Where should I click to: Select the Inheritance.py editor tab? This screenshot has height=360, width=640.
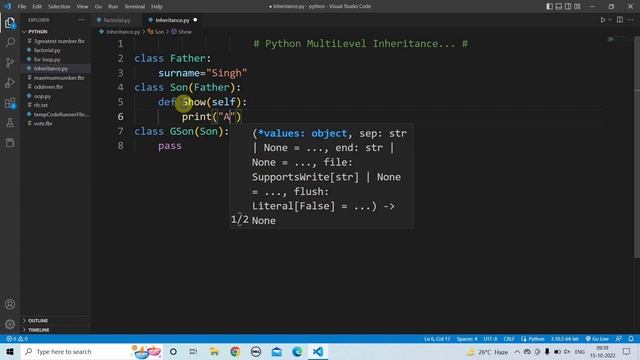tap(172, 20)
